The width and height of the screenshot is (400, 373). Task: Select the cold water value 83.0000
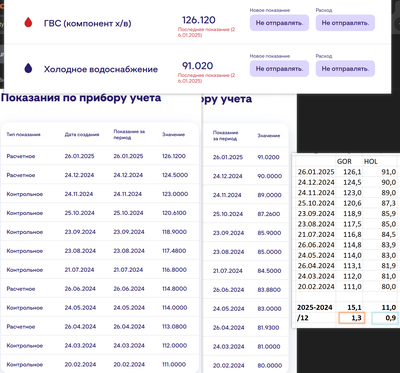coord(269,309)
